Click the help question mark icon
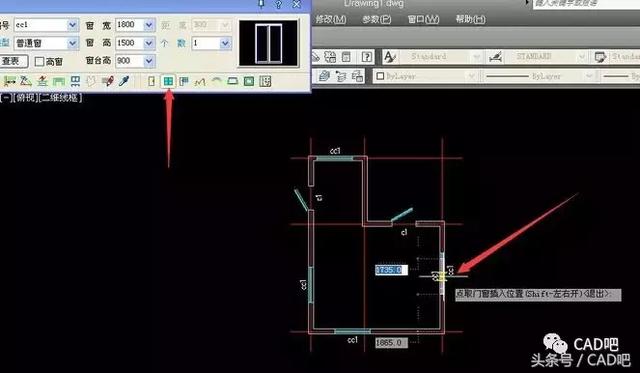640x373 pixels. point(367,57)
